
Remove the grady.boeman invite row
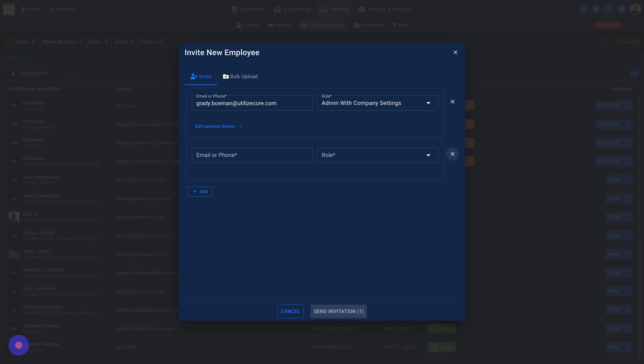pos(452,102)
